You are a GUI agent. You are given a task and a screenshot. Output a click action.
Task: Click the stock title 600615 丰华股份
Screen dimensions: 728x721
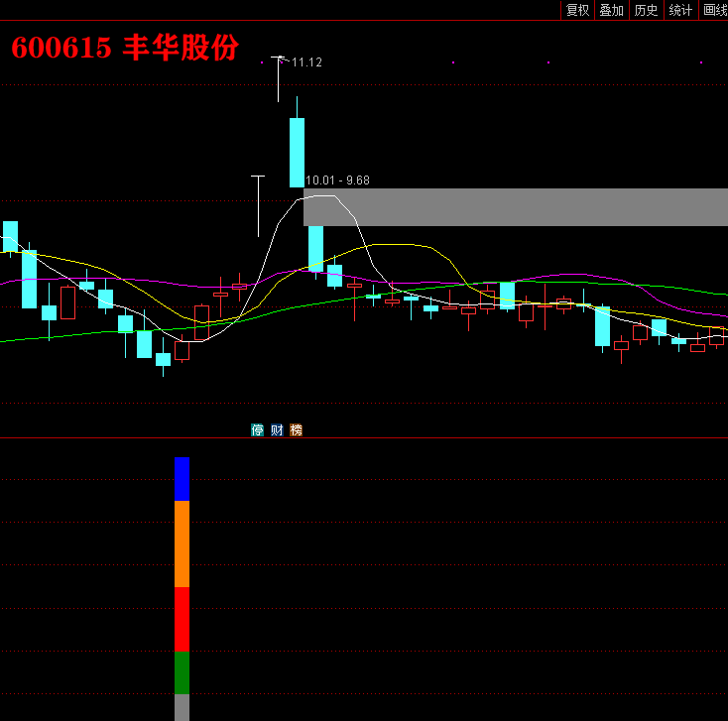(x=124, y=48)
